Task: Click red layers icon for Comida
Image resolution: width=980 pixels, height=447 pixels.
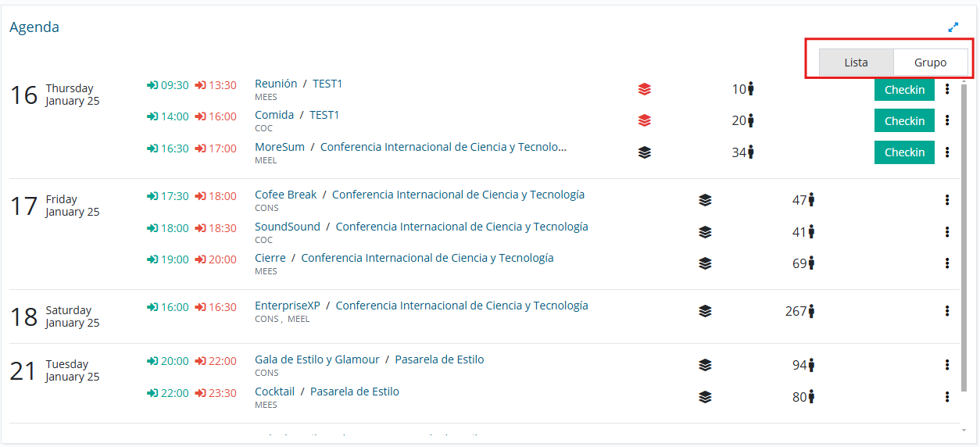Action: click(644, 120)
